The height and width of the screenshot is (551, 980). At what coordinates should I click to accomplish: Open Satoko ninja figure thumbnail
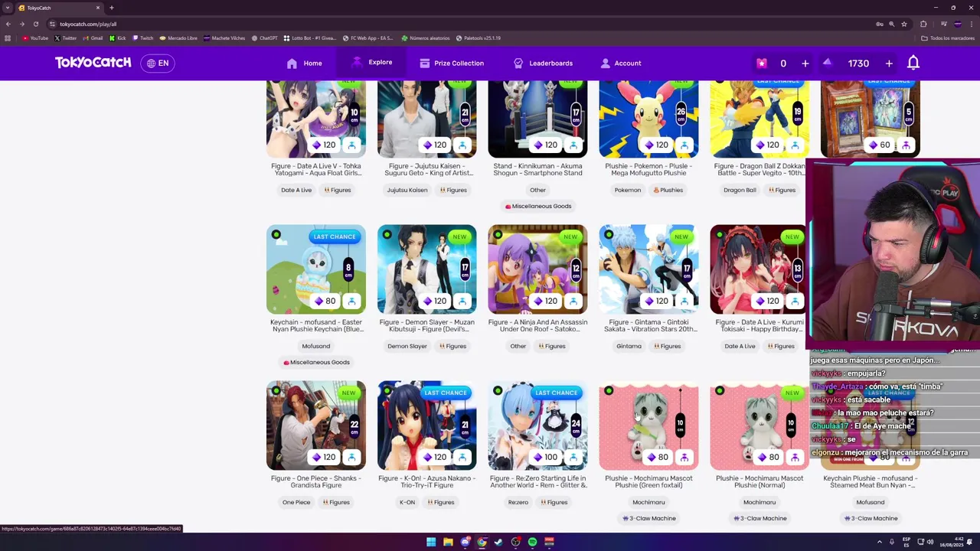pyautogui.click(x=537, y=269)
